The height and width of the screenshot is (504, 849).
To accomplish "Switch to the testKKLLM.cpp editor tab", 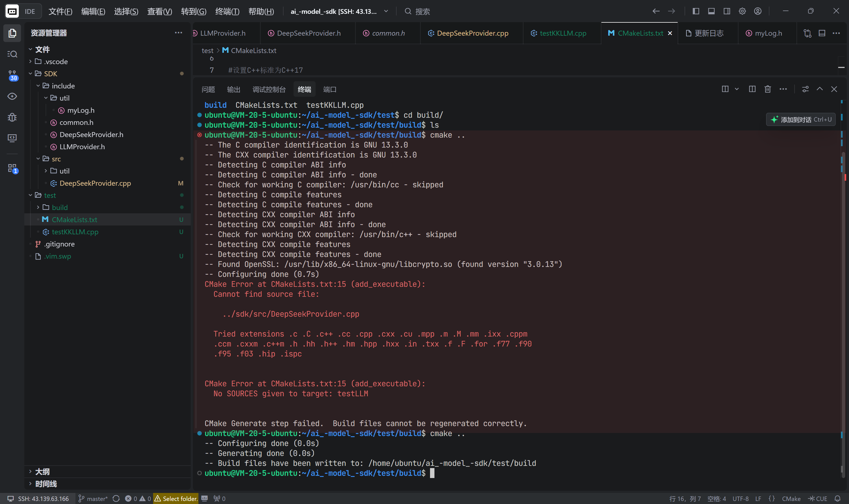I will click(562, 33).
